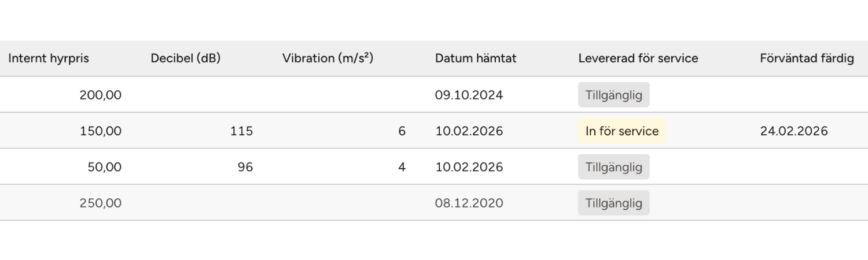Viewport: 868px width, 260px height.
Task: Click the Förväntad färdig column header
Action: tap(807, 58)
